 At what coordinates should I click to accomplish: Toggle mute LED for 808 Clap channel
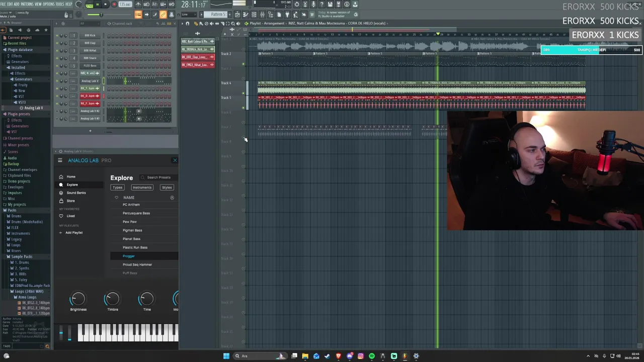[57, 43]
